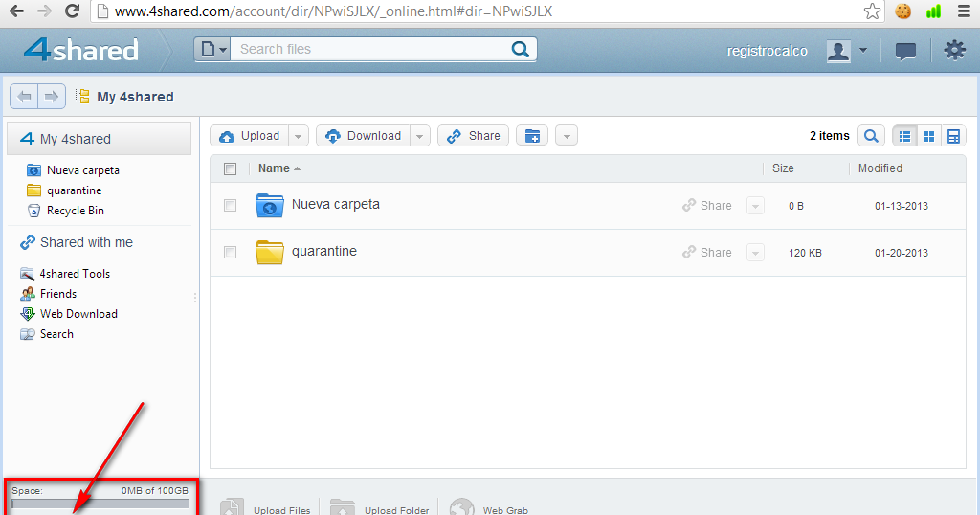Open the user avatar menu

pos(847,51)
